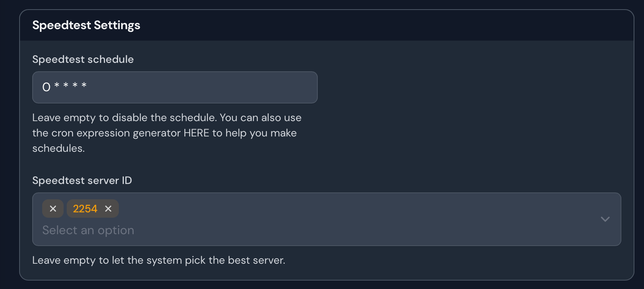Screen dimensions: 644x289
Task: Click the leading zero in the schedule field
Action: pos(46,87)
